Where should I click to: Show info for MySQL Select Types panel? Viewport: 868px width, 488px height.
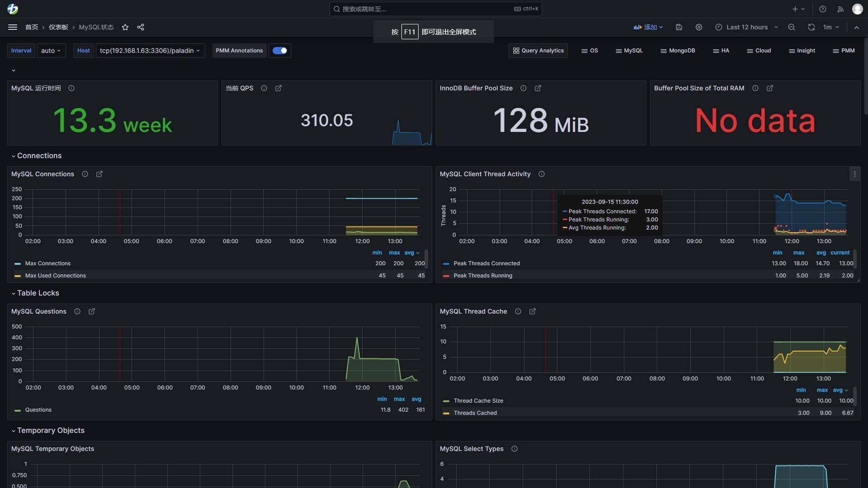pos(514,449)
